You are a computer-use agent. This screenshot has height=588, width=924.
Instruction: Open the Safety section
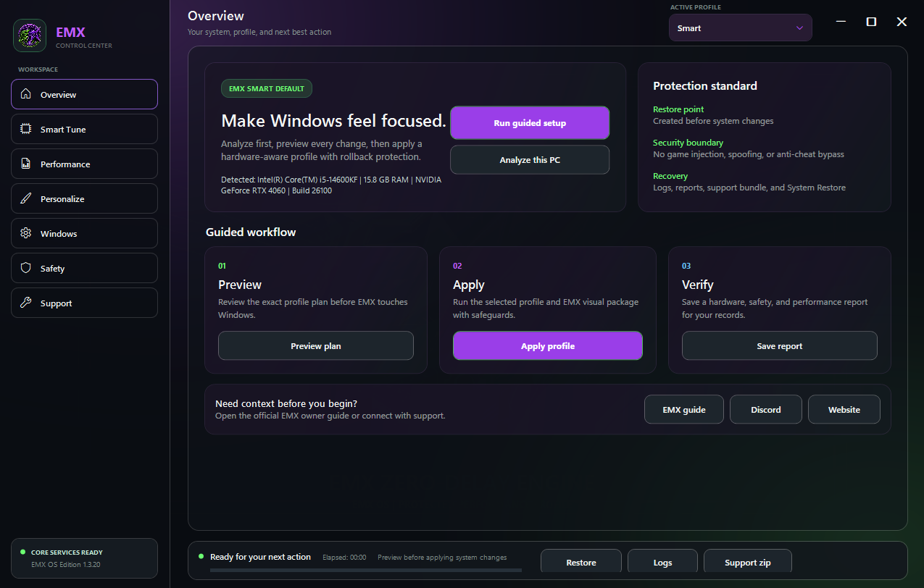[x=84, y=268]
